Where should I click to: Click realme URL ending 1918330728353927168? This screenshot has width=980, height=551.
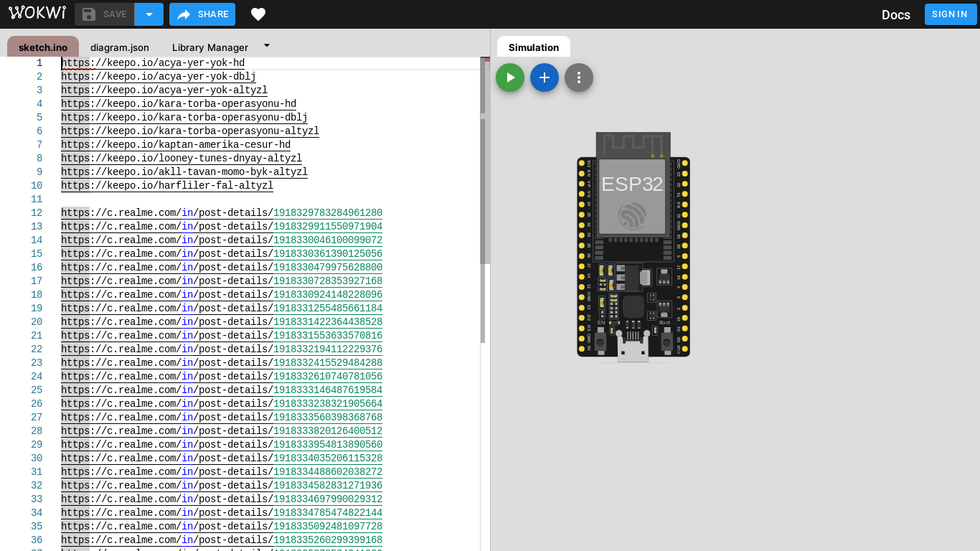point(222,281)
